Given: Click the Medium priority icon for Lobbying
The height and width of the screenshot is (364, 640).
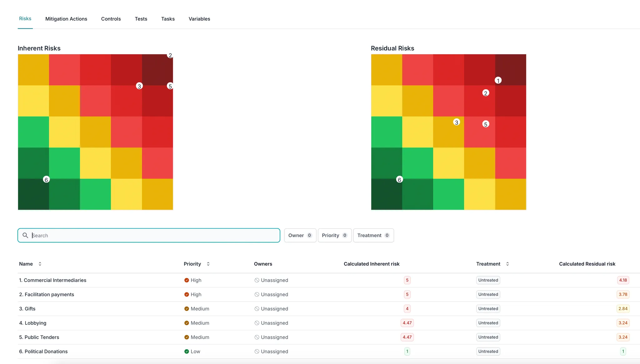Looking at the screenshot, I should 187,323.
